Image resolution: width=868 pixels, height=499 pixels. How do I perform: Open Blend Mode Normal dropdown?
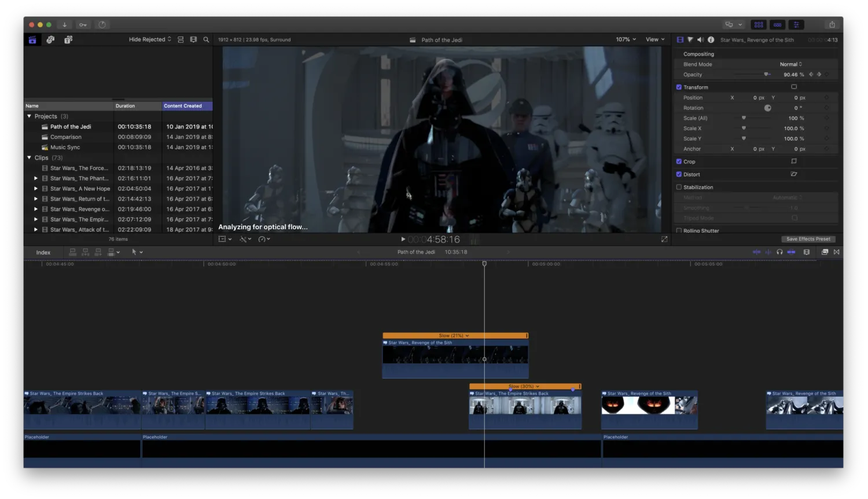pos(790,64)
